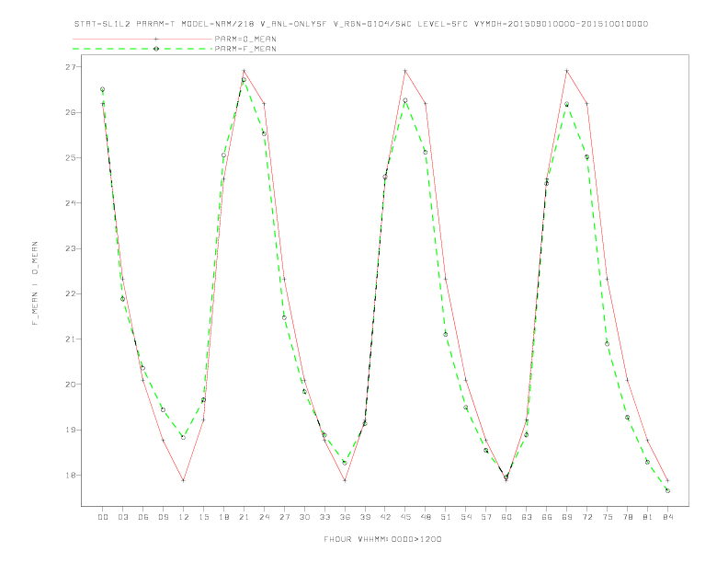
Task: Click y-axis tick value 24
Action: point(70,203)
